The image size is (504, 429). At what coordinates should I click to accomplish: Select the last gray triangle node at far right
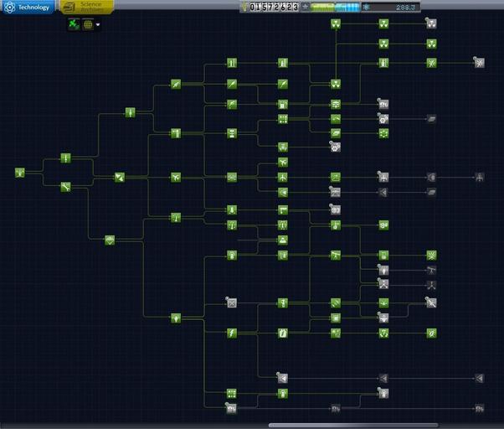pyautogui.click(x=479, y=378)
